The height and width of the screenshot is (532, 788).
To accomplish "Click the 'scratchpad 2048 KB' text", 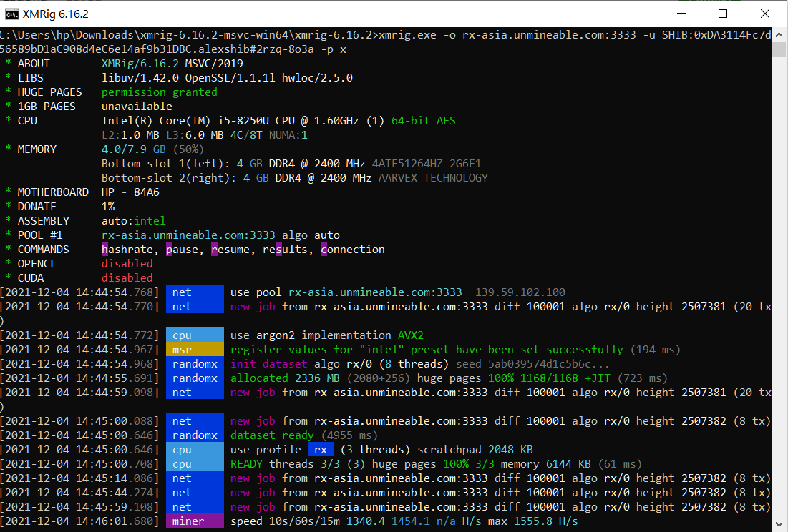I will click(475, 450).
